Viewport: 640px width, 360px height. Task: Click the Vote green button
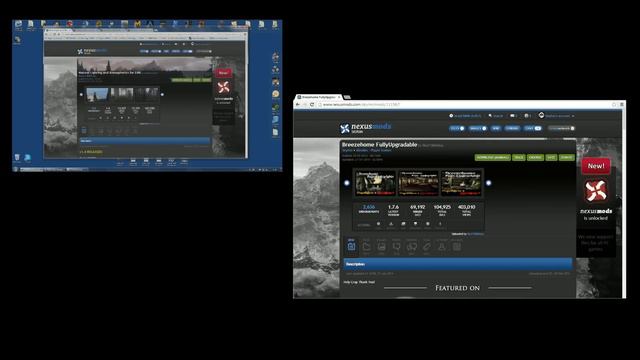coord(551,158)
